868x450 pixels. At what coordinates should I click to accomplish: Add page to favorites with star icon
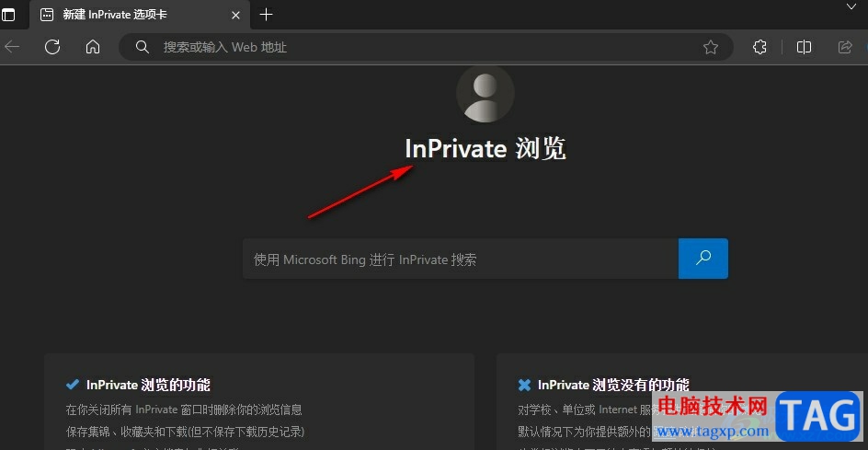click(x=710, y=47)
